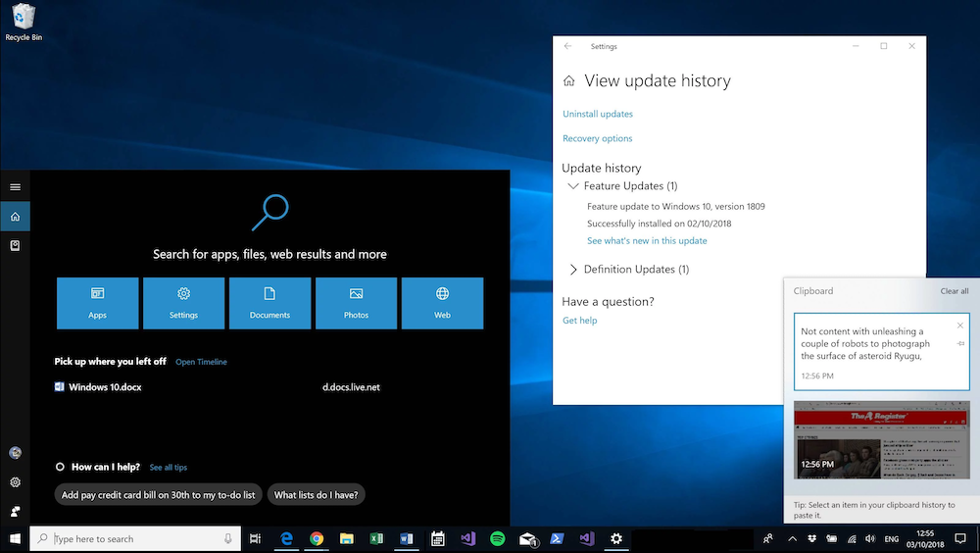The height and width of the screenshot is (553, 980).
Task: Choose 'What lists do I have?' suggestion
Action: click(317, 495)
